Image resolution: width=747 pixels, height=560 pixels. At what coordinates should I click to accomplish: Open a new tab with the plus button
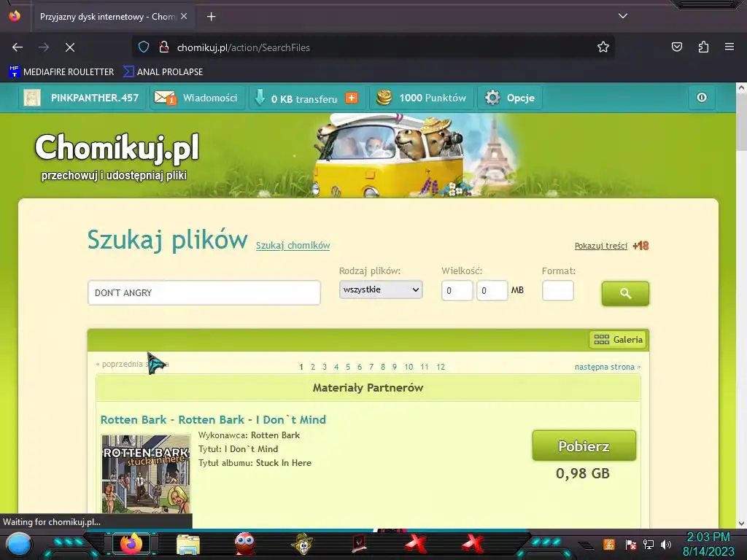click(211, 17)
